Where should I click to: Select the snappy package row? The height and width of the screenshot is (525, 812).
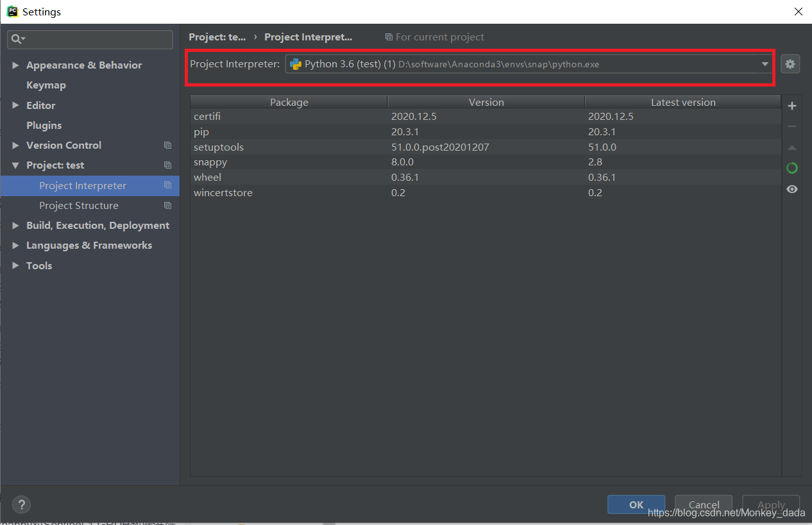pos(486,162)
